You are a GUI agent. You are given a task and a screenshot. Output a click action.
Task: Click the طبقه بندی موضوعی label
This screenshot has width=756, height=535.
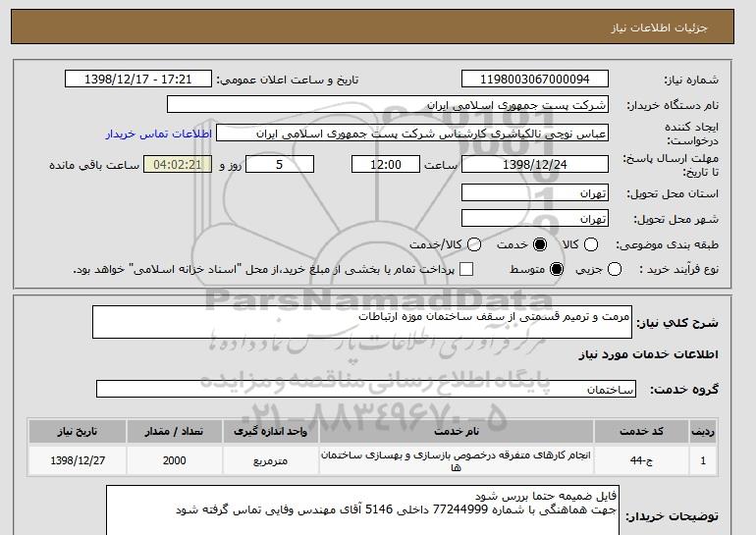point(667,244)
